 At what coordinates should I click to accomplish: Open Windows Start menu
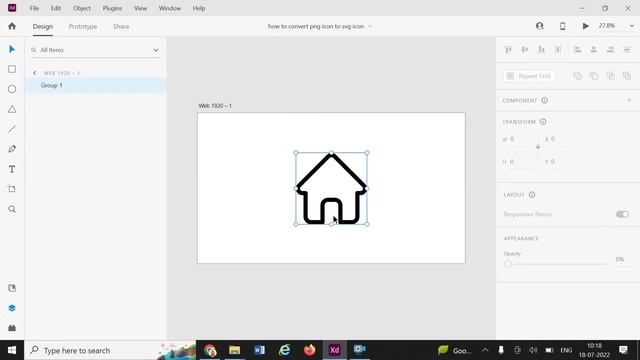(x=12, y=350)
